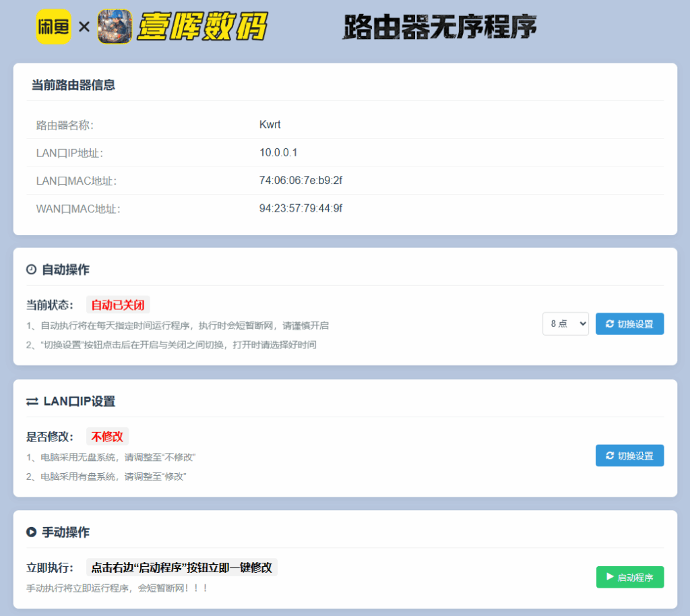The image size is (690, 616).
Task: Click the LAN IP address 10.0.0.1
Action: (278, 153)
